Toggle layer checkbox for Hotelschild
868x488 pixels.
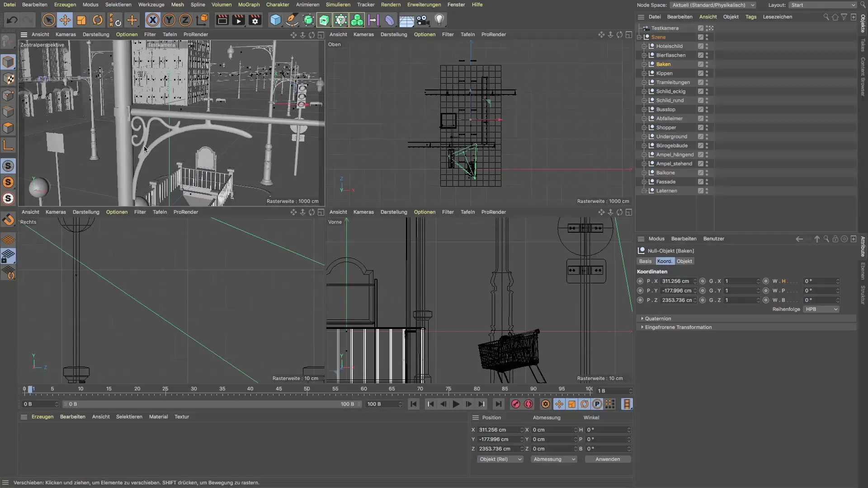[x=700, y=46]
